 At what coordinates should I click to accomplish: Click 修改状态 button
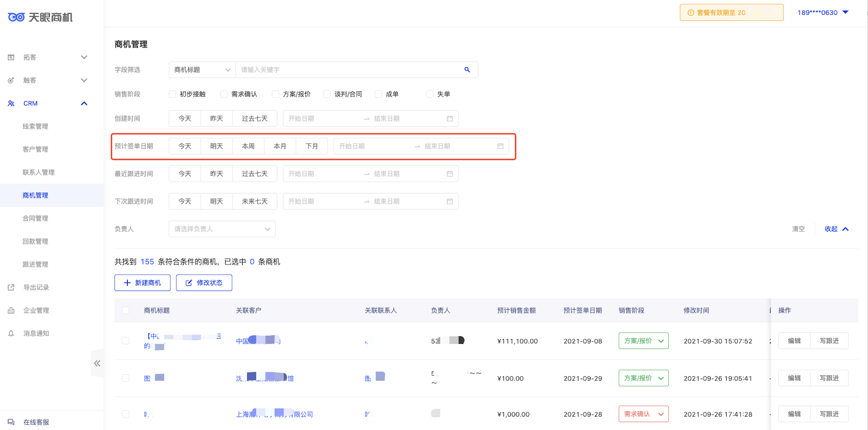[204, 283]
